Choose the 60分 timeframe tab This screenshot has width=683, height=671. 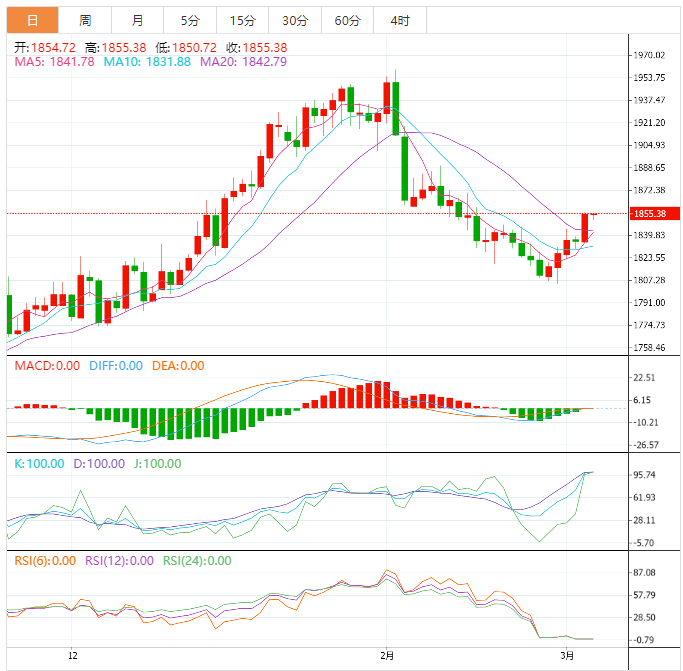(x=347, y=20)
